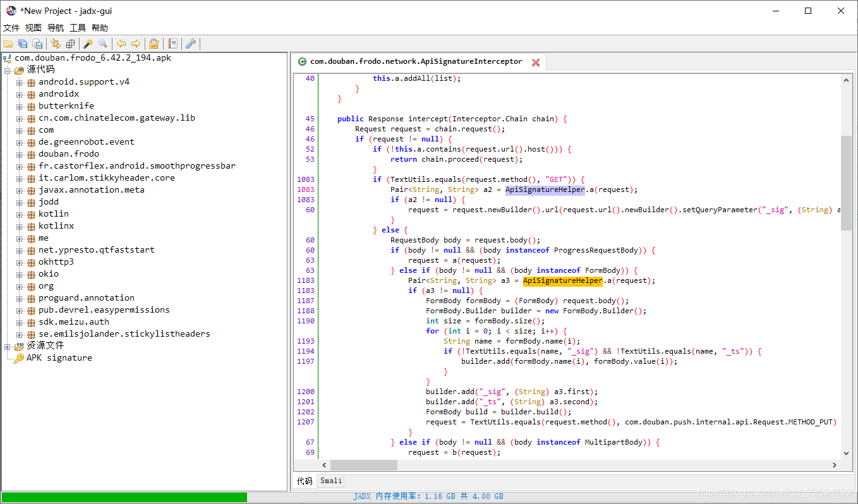This screenshot has height=504, width=858.
Task: Open preferences with the wrench icon
Action: click(x=191, y=44)
